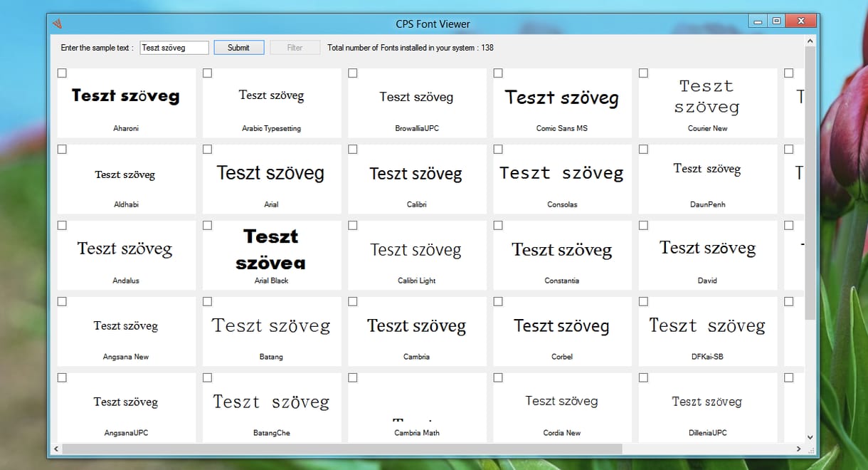Image resolution: width=868 pixels, height=470 pixels.
Task: Click the scroll-left arrow on the horizontal scrollbar
Action: (x=57, y=449)
